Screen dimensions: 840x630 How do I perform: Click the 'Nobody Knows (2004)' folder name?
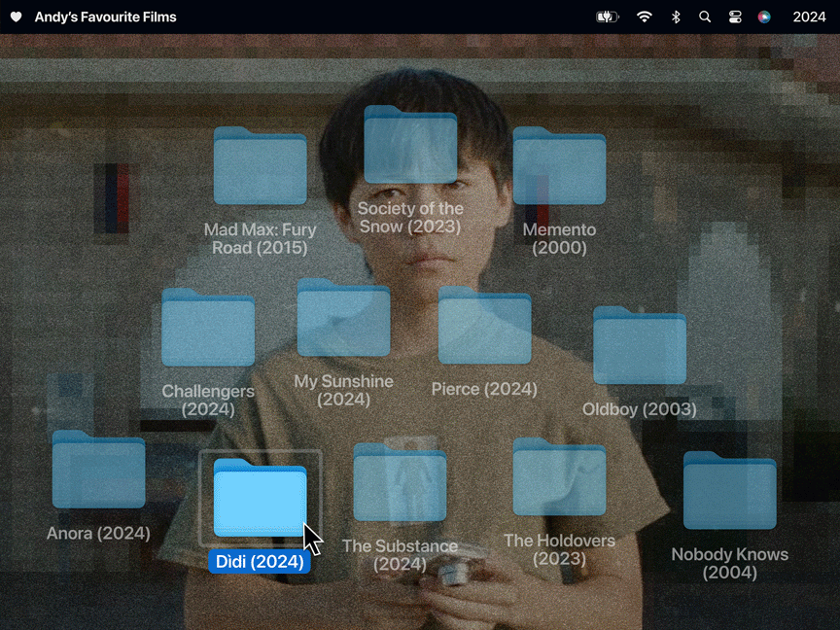(x=729, y=563)
